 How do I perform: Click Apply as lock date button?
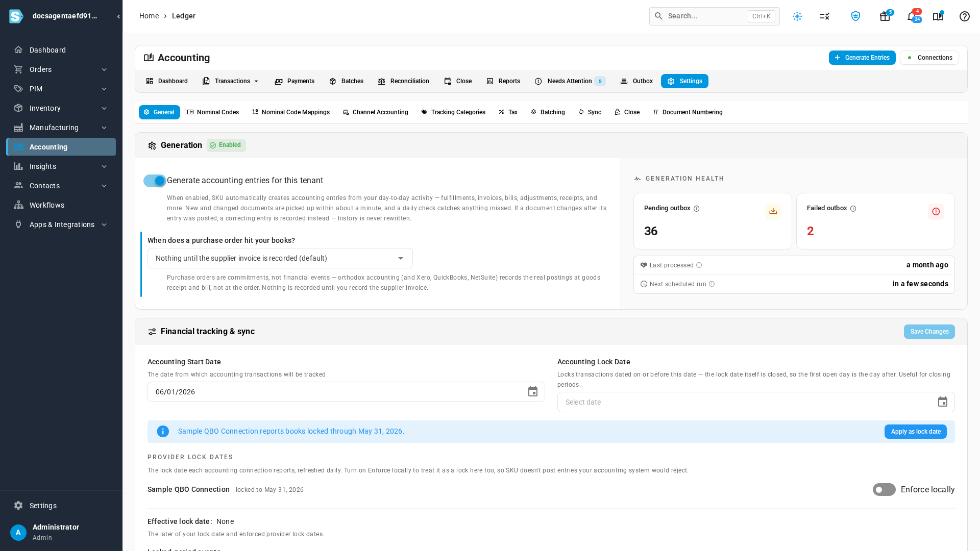point(916,432)
